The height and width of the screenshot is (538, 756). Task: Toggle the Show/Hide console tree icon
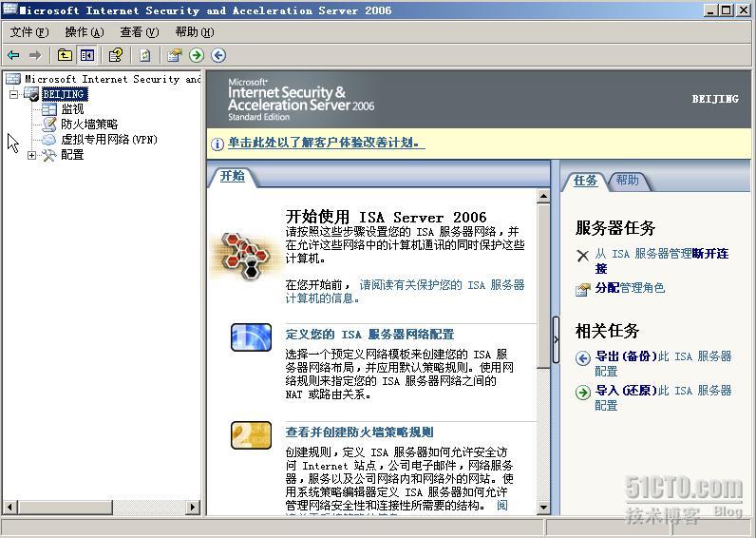[87, 55]
